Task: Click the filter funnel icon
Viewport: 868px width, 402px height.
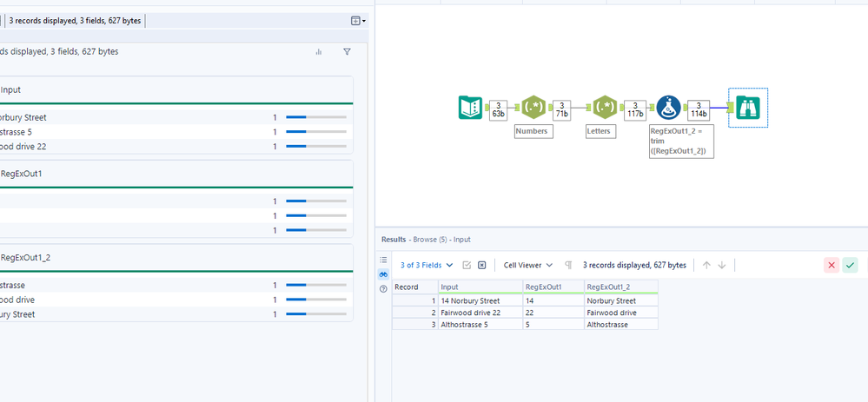Action: (x=347, y=51)
